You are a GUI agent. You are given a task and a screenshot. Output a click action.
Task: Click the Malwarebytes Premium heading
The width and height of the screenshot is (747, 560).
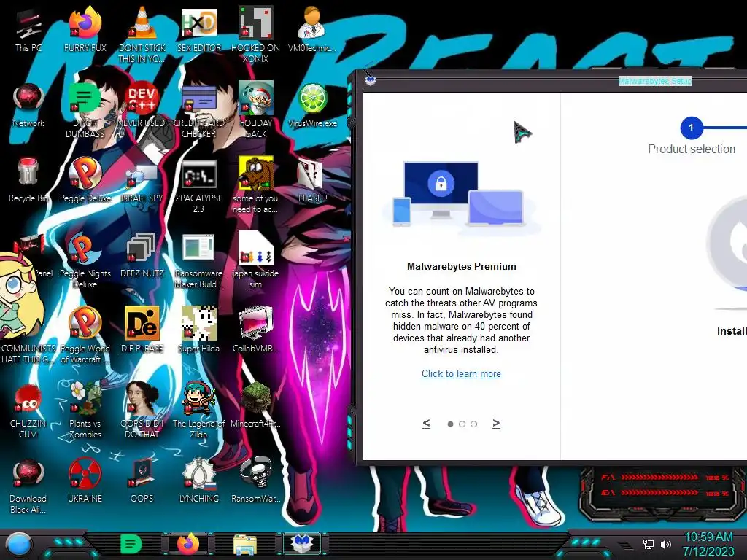[x=462, y=267]
